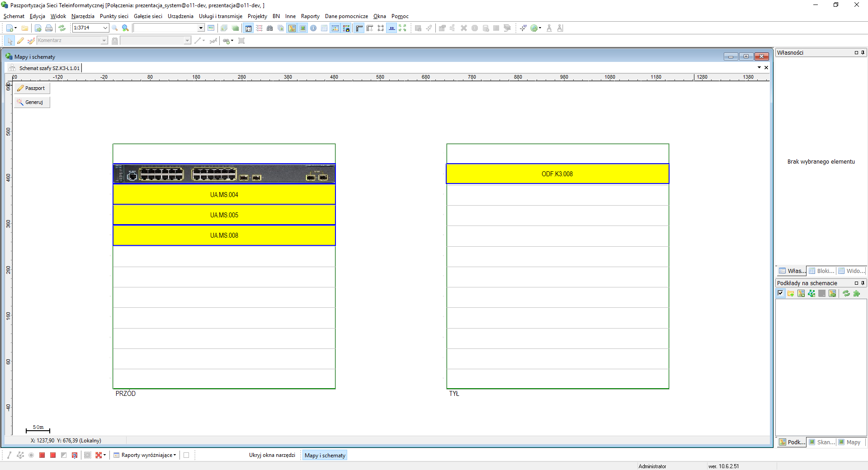Click the first compass measure icon

point(549,28)
